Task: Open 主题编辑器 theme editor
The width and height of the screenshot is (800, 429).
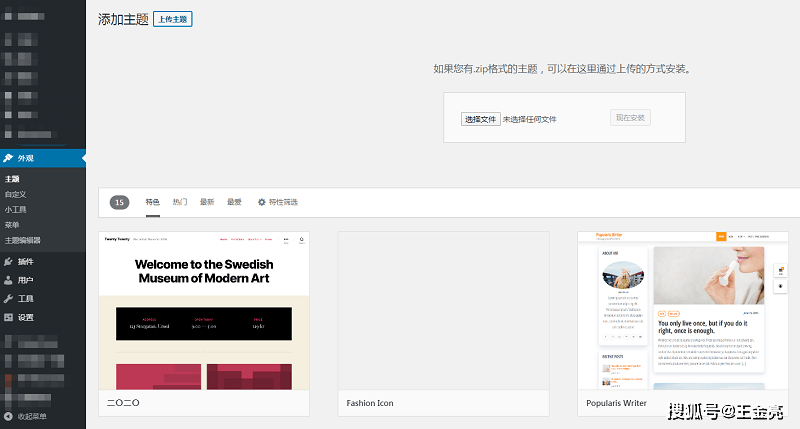Action: click(x=22, y=240)
